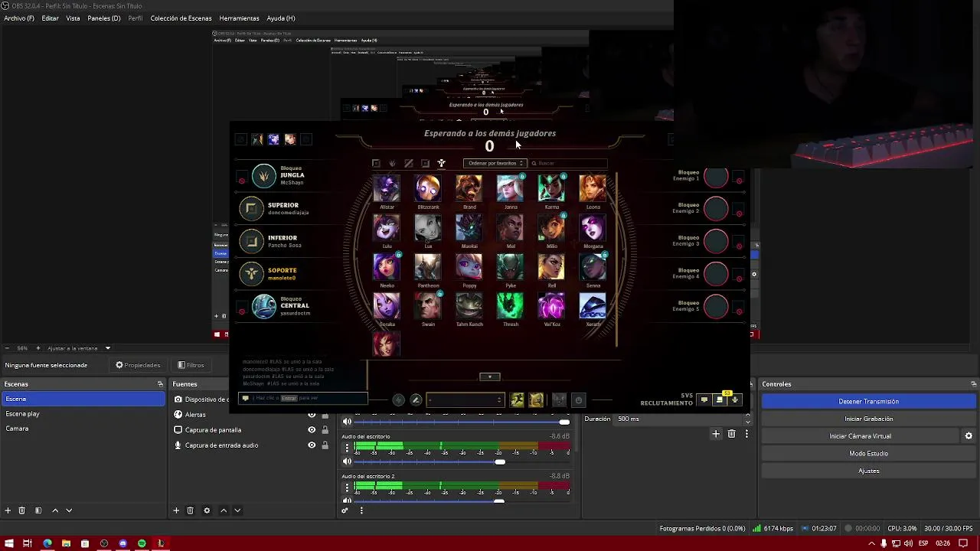Open audio mixer three-dot menu at bottom

tap(361, 510)
